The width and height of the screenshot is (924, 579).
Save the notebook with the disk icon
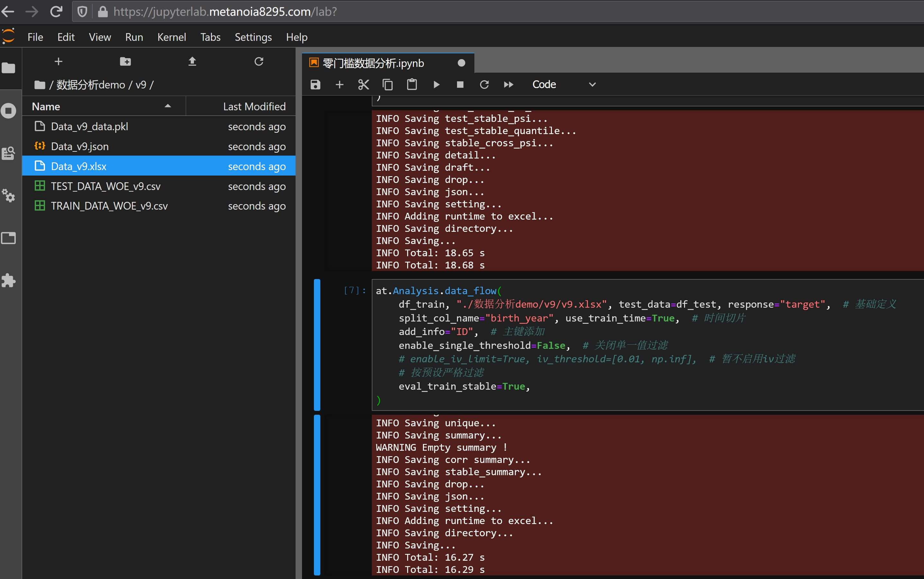[x=315, y=84]
